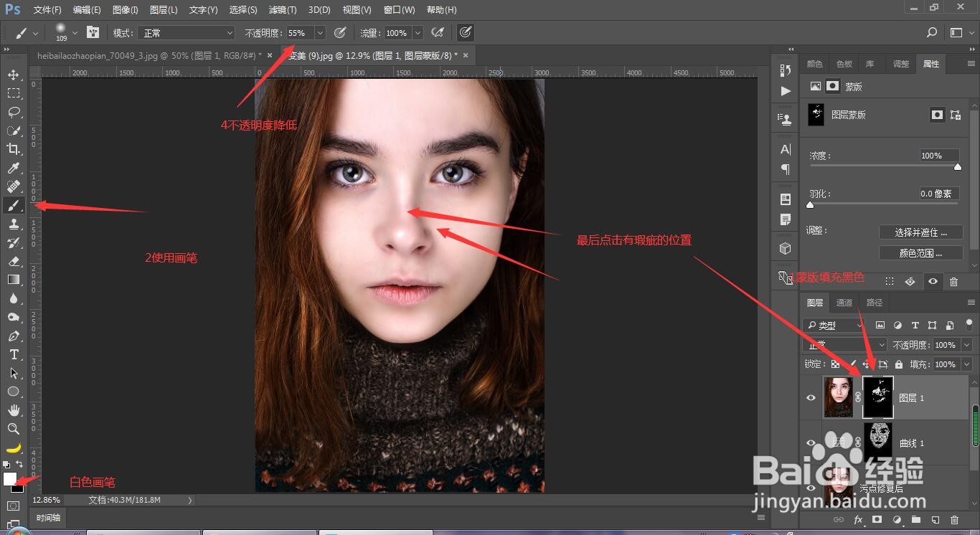Select the Eyedropper tool
The width and height of the screenshot is (980, 535).
pyautogui.click(x=14, y=168)
